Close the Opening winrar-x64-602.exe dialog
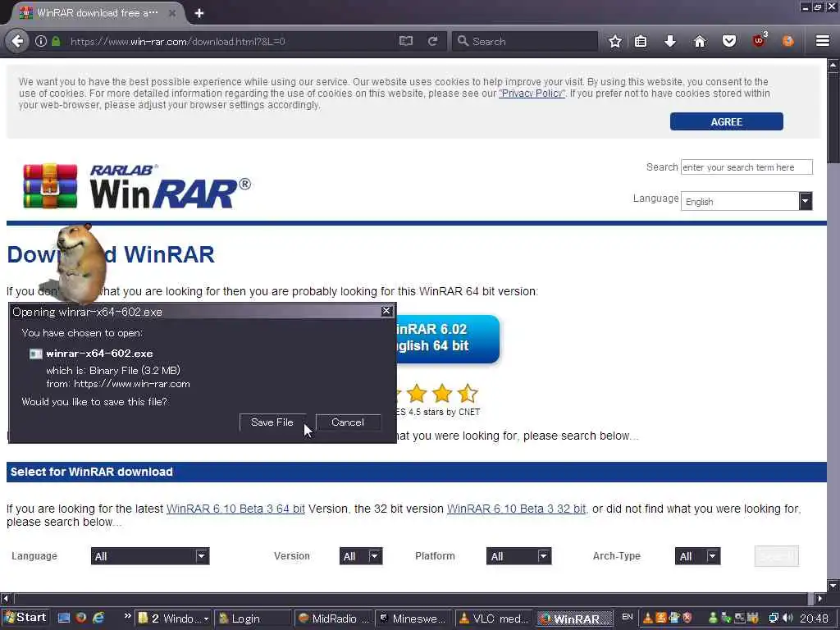 tap(386, 311)
